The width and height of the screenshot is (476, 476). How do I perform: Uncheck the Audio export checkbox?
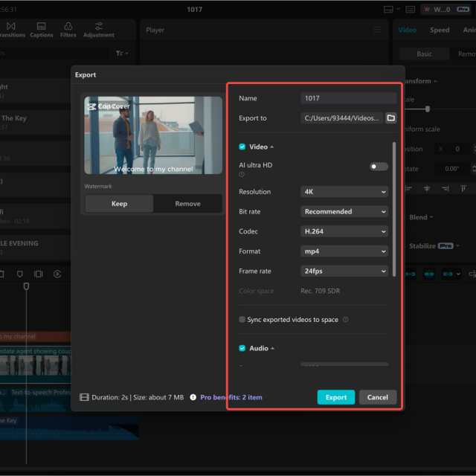(242, 348)
